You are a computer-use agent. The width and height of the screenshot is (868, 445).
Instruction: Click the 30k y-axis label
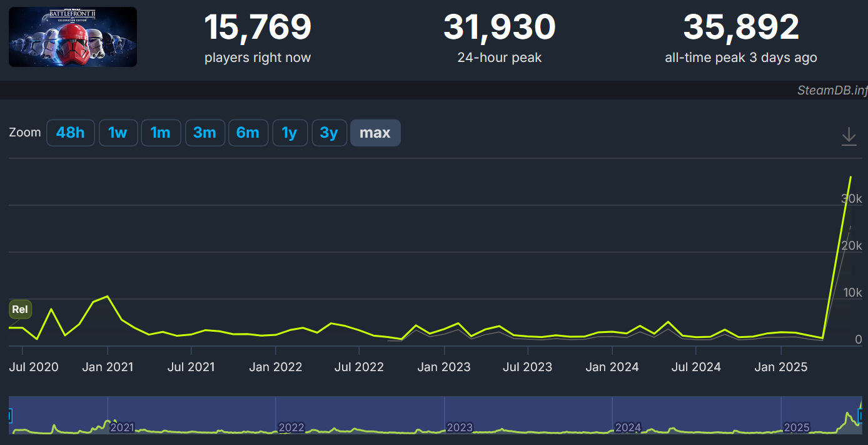(x=852, y=199)
